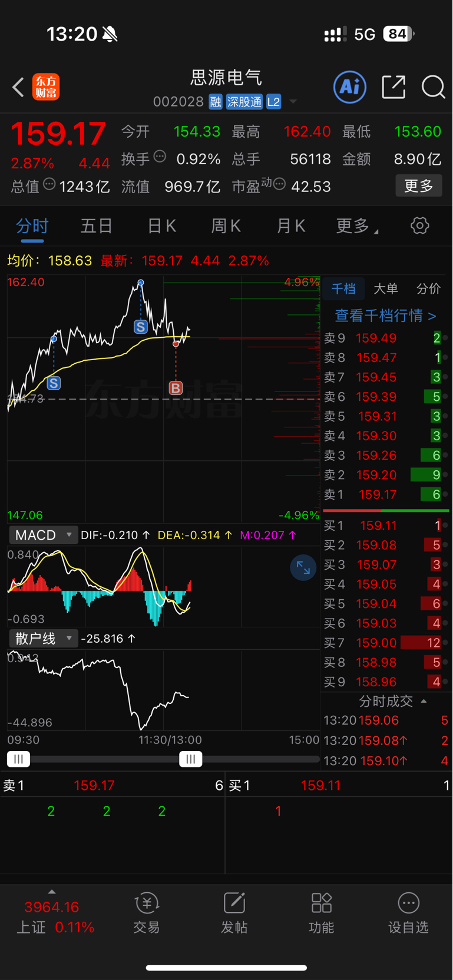
Task: Tap the L2 level badge
Action: [273, 102]
